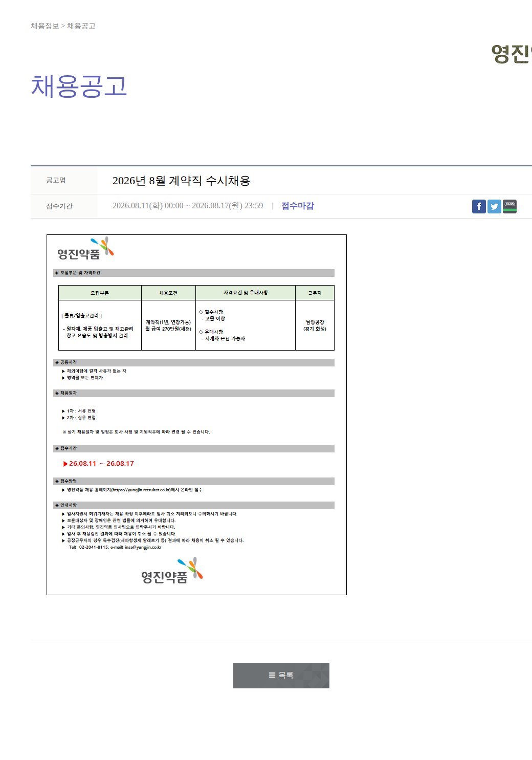The height and width of the screenshot is (760, 532).
Task: Open 채용공고 breadcrumb link
Action: [81, 26]
